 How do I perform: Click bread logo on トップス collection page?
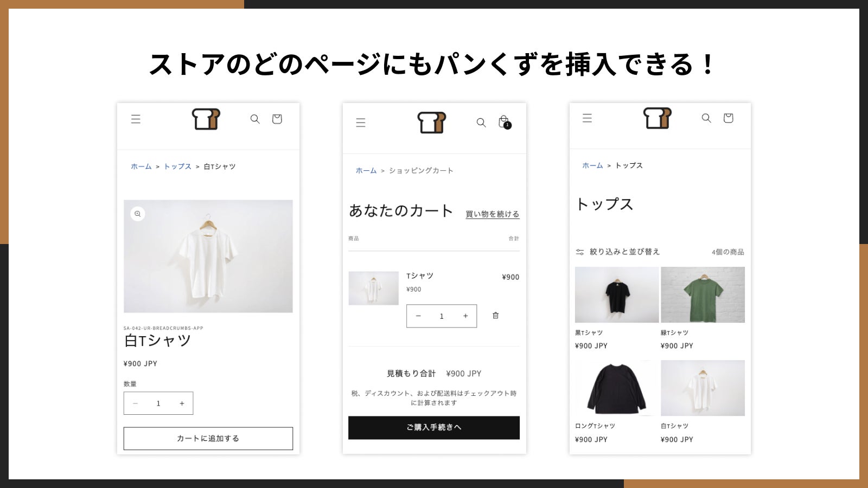coord(657,118)
